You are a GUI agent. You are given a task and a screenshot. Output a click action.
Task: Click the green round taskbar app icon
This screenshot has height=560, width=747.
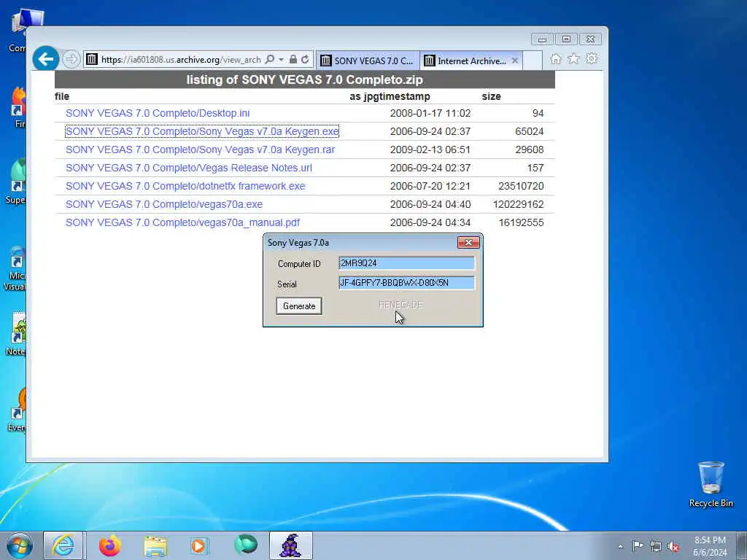coord(246,545)
